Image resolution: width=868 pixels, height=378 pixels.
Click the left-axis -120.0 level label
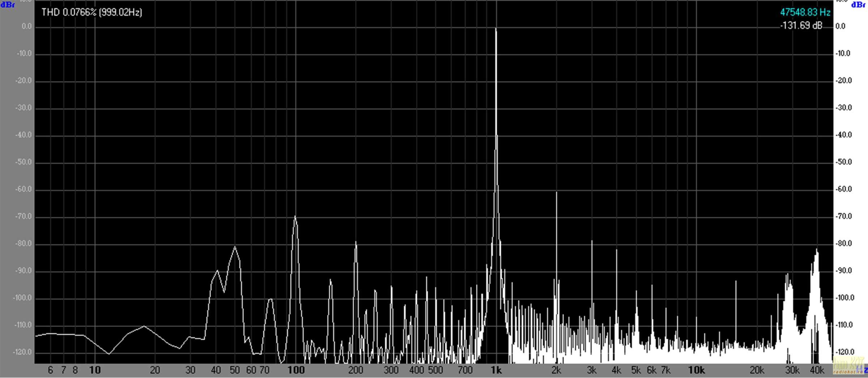click(22, 352)
